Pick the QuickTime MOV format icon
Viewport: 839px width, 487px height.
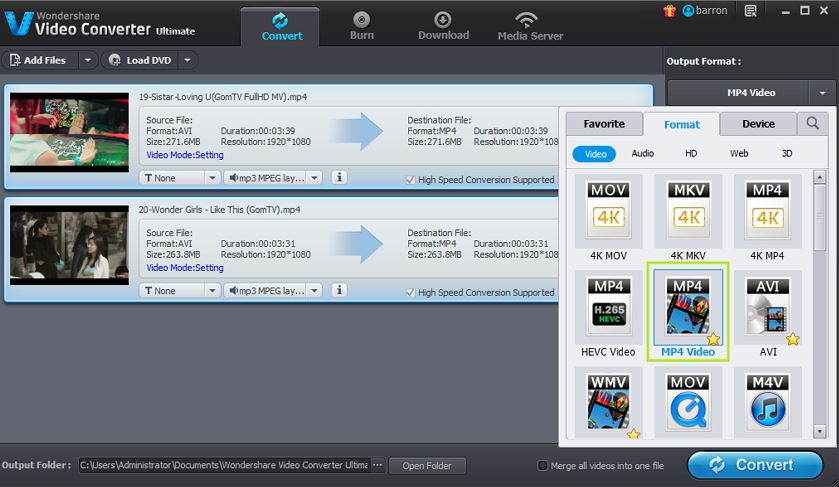tap(688, 403)
